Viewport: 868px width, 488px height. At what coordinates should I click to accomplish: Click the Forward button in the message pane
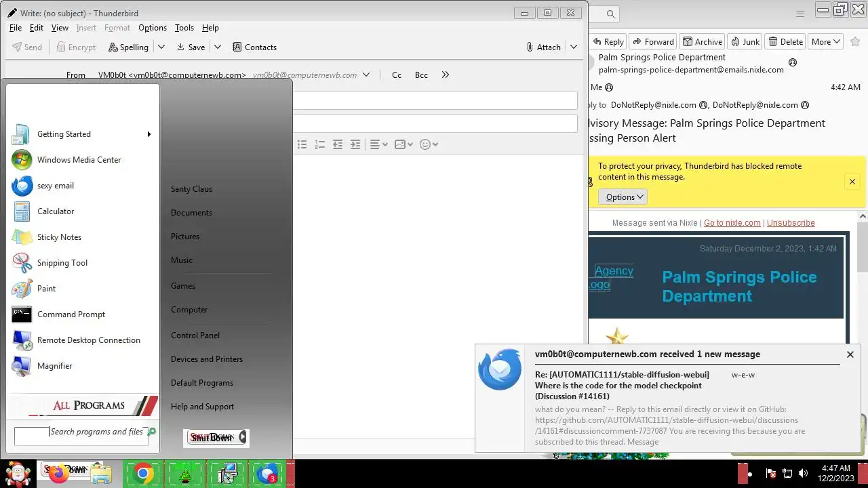[652, 41]
